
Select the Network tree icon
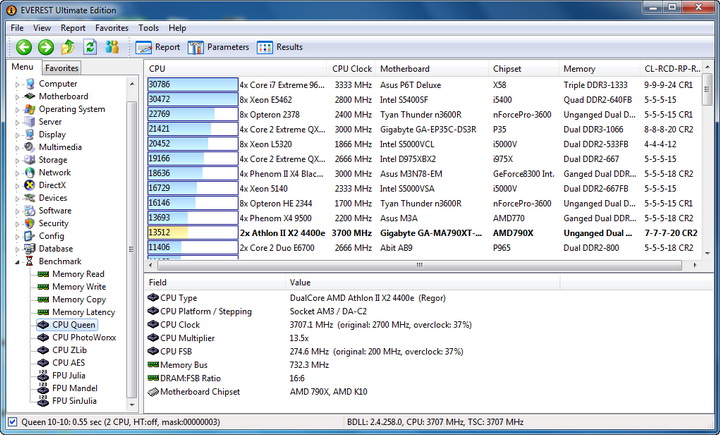(30, 172)
